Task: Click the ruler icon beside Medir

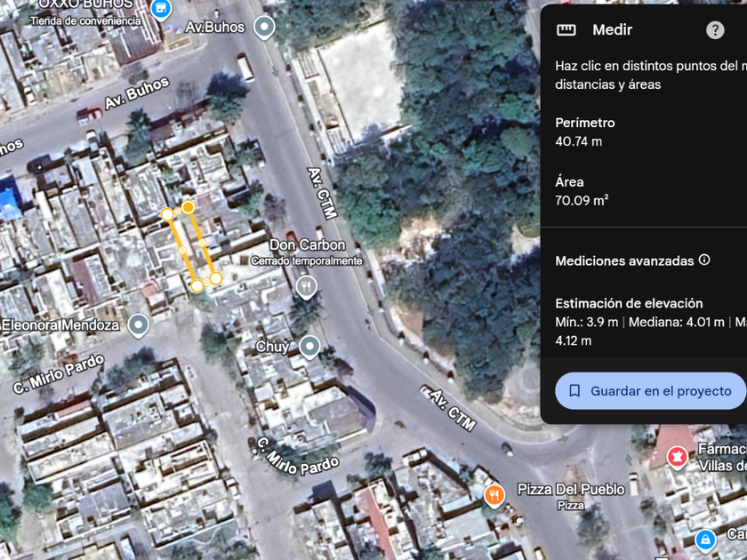Action: tap(566, 30)
